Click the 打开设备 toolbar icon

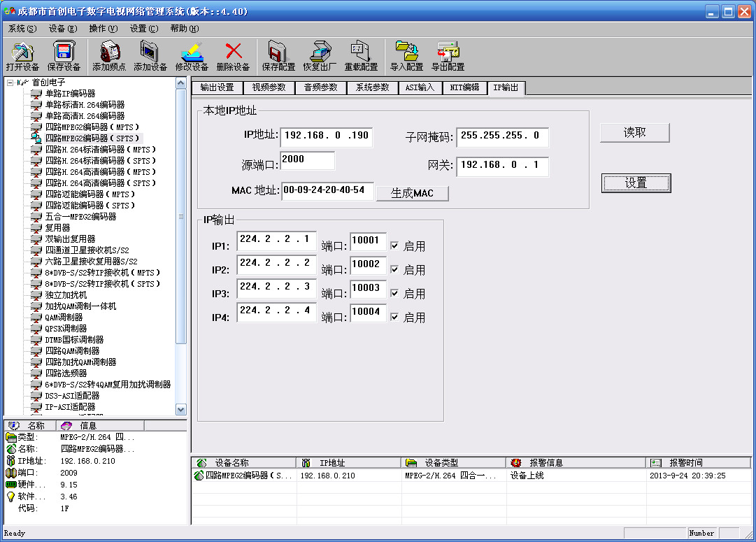[x=22, y=51]
